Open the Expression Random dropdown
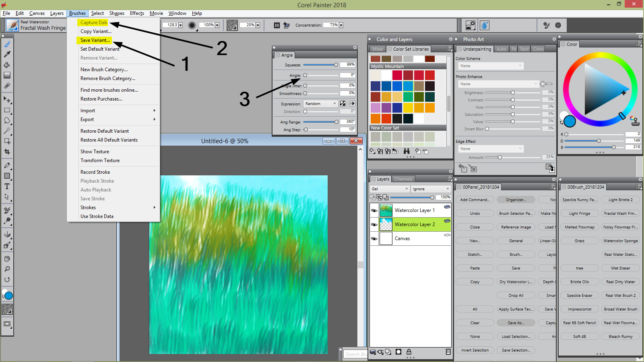 point(320,104)
